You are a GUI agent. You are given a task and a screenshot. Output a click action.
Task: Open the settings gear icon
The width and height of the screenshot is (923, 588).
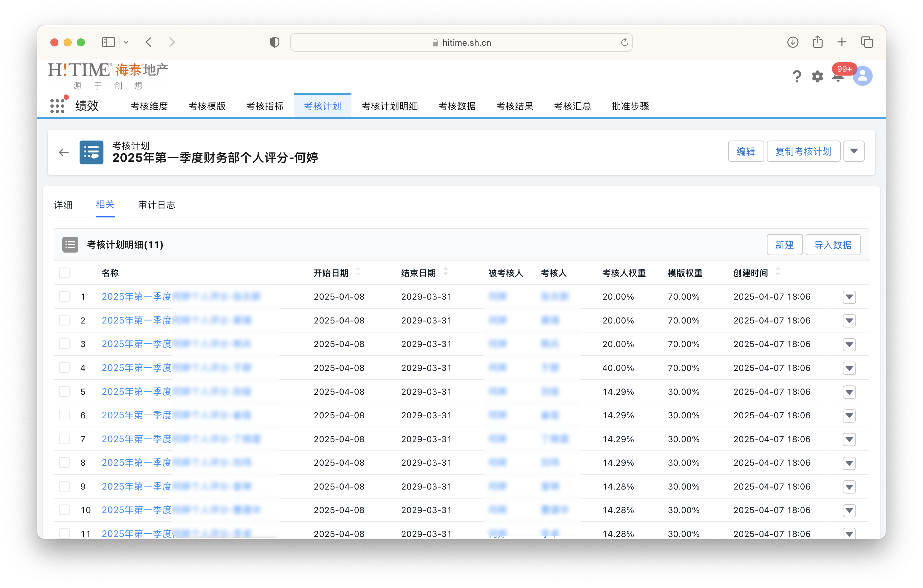coord(817,76)
